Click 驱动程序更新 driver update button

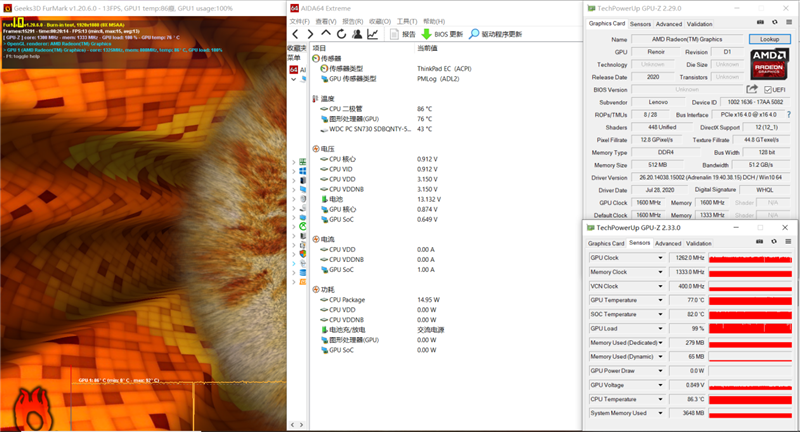495,34
